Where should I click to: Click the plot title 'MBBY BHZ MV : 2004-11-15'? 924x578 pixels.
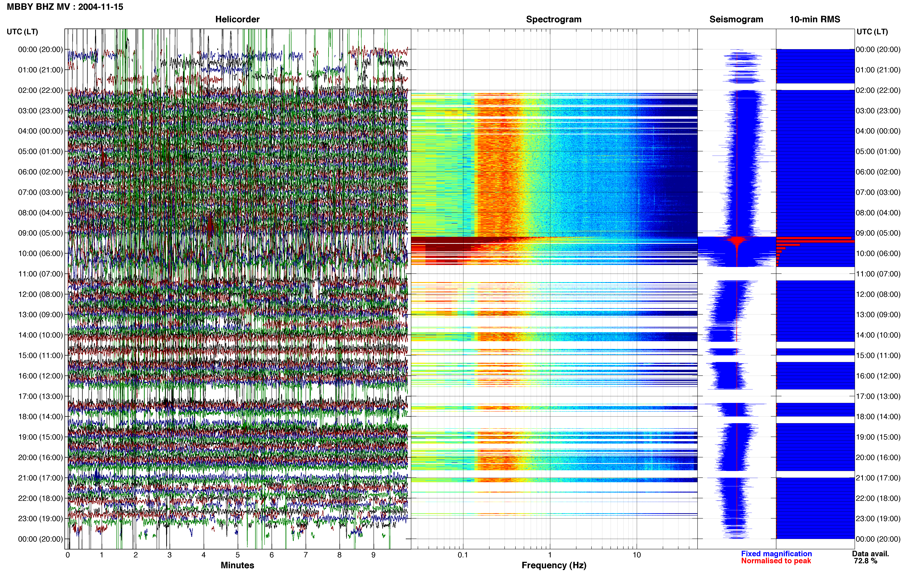point(65,7)
